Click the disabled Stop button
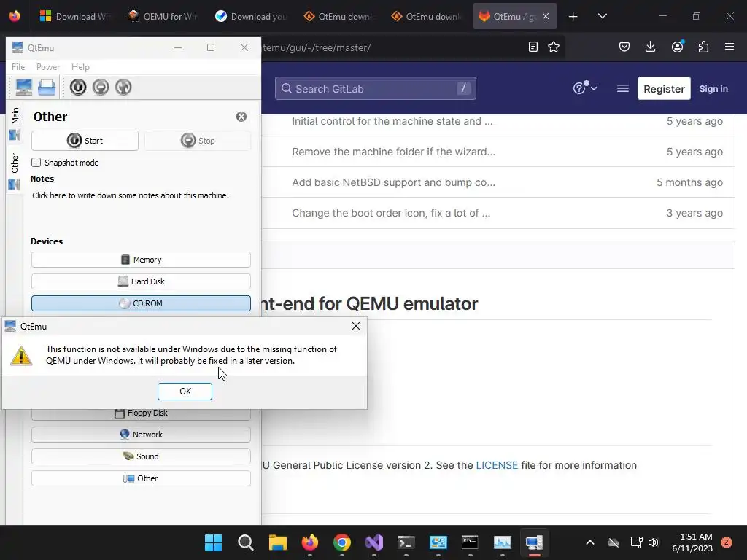747x560 pixels. [198, 141]
